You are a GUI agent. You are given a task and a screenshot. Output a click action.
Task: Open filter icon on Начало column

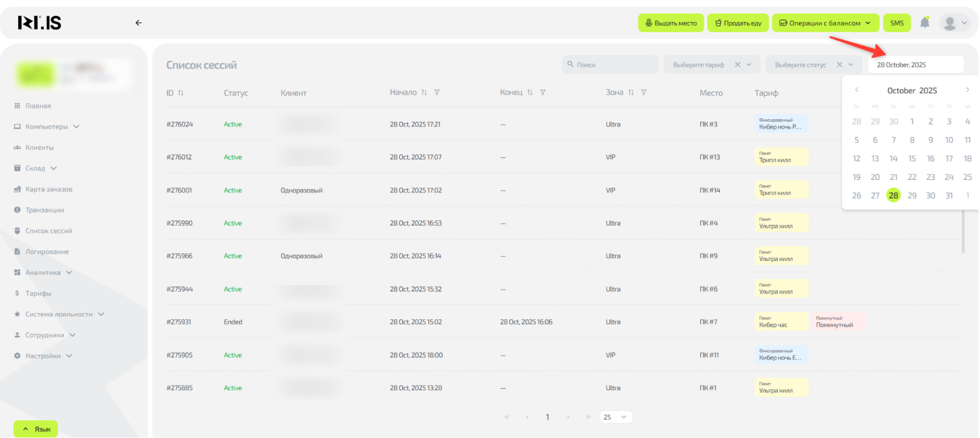437,92
